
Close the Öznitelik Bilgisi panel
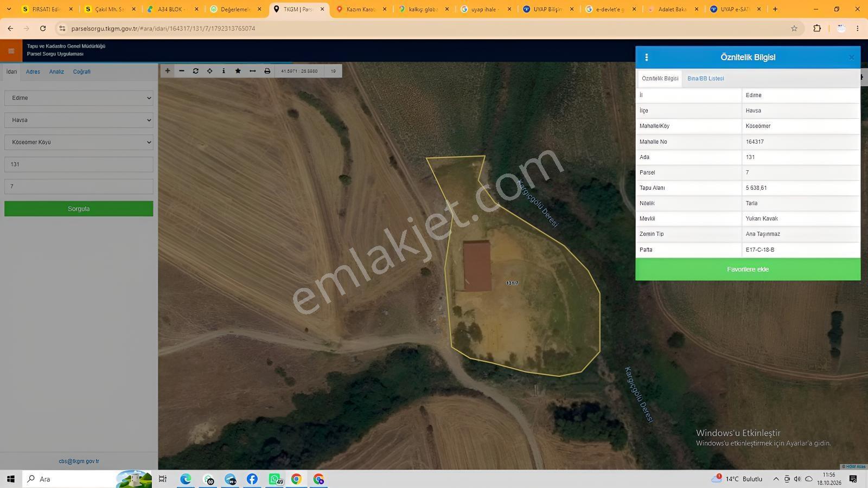[x=851, y=57]
